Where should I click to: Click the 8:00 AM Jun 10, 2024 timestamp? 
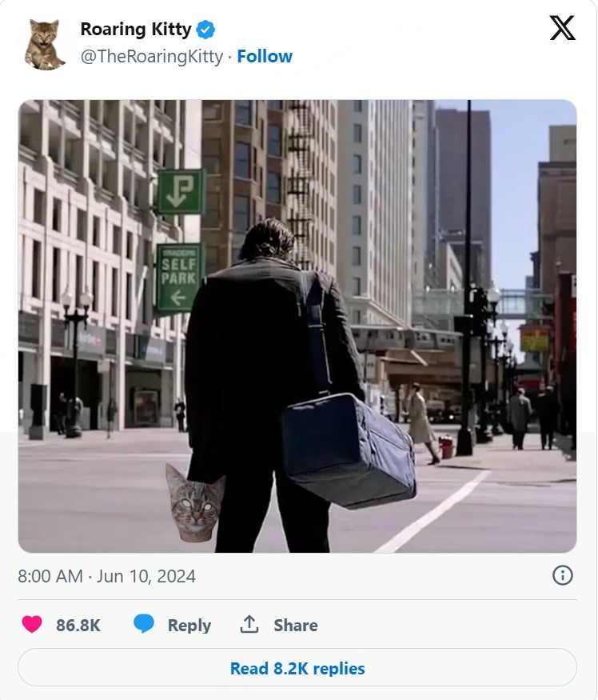coord(106,576)
